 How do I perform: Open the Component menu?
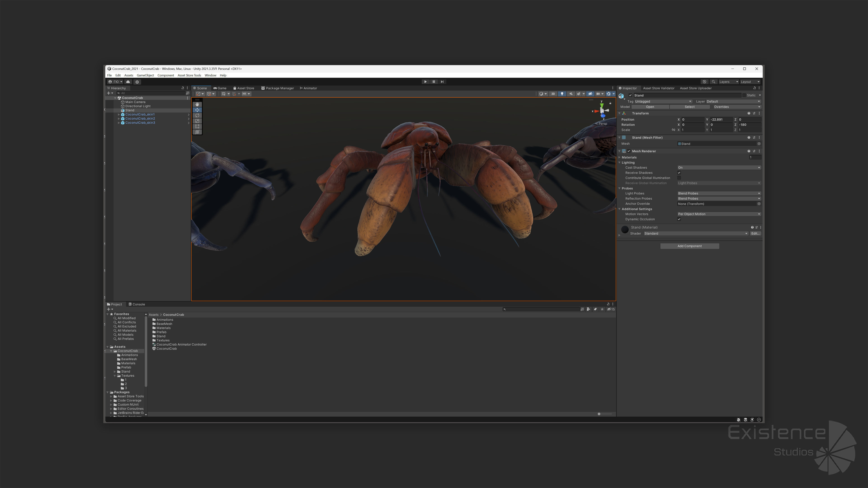165,75
